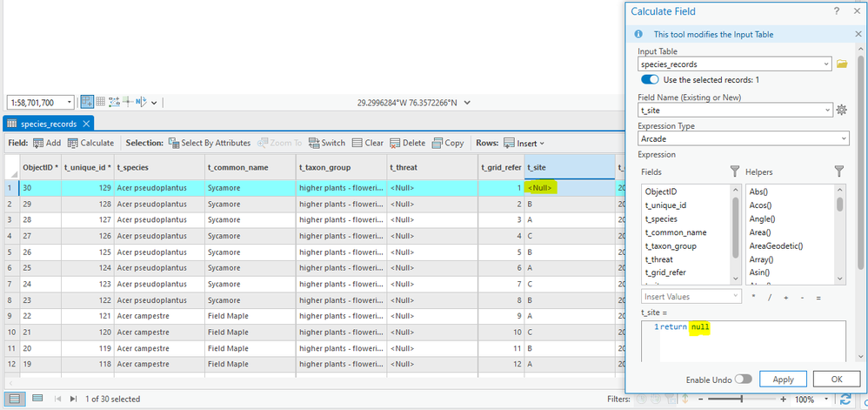Screen dimensions: 868x410
Task: Click the Switch selection tool
Action: pos(327,143)
